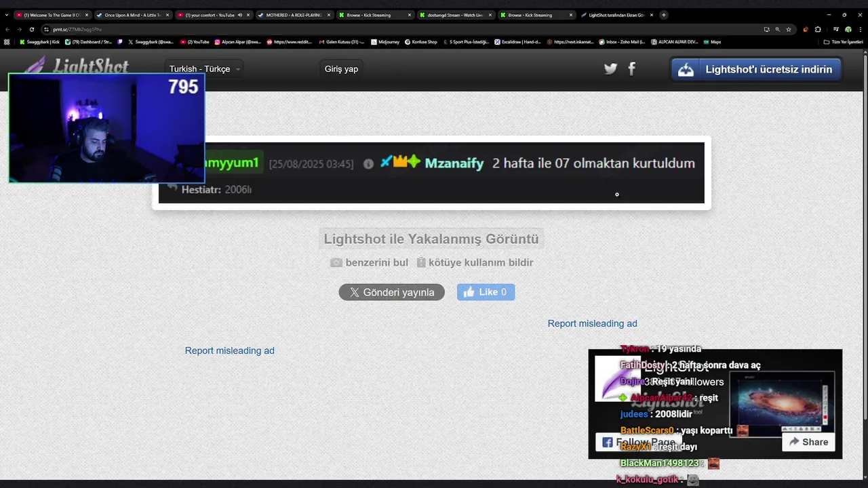Switch to 'Welcome To The Game II' tab

(52, 15)
